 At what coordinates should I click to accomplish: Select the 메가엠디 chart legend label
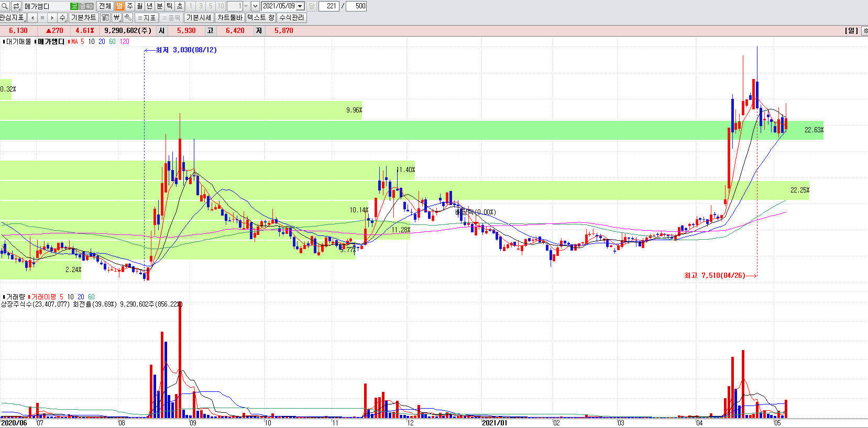click(x=50, y=41)
